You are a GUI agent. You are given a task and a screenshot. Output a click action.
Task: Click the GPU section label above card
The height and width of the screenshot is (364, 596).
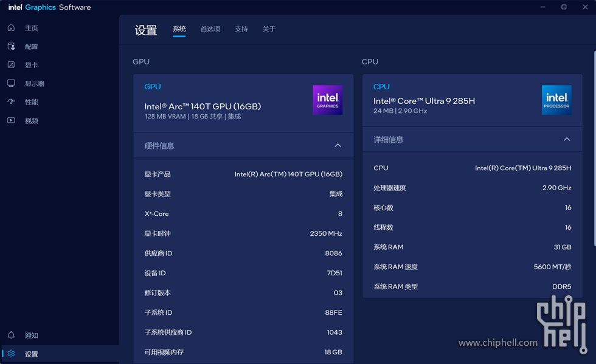pyautogui.click(x=141, y=61)
